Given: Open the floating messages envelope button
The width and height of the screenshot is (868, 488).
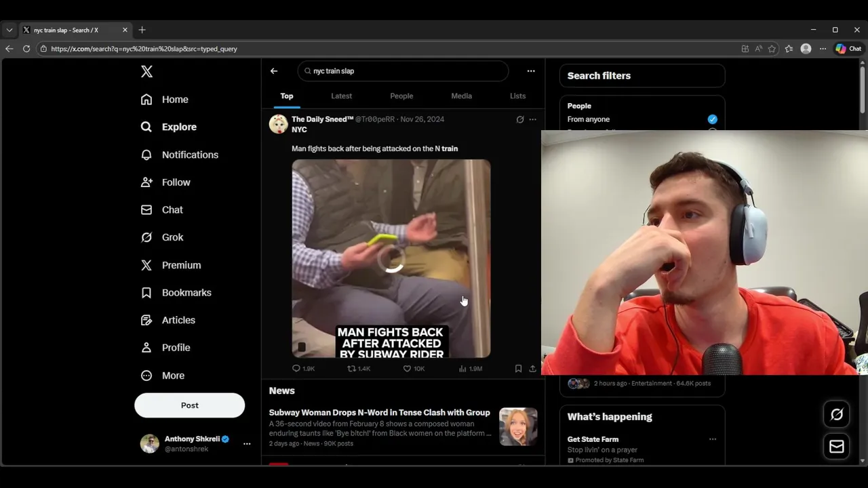Looking at the screenshot, I should coord(837,447).
